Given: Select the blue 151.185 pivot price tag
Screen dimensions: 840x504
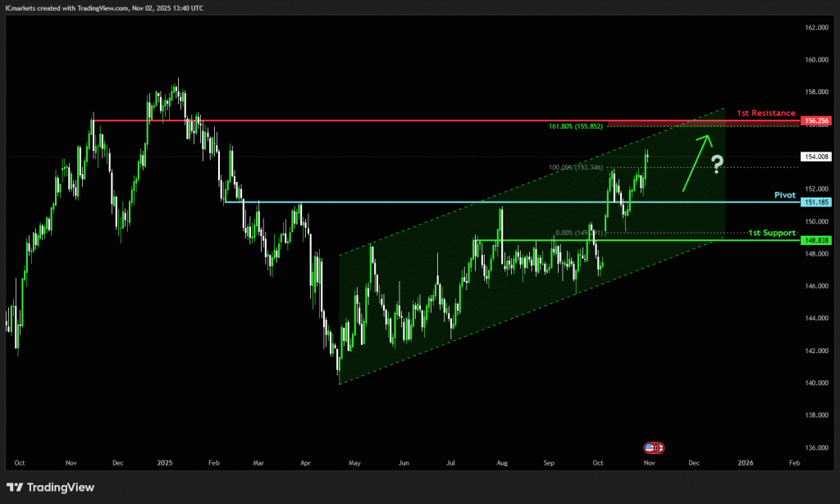Looking at the screenshot, I should coord(818,202).
